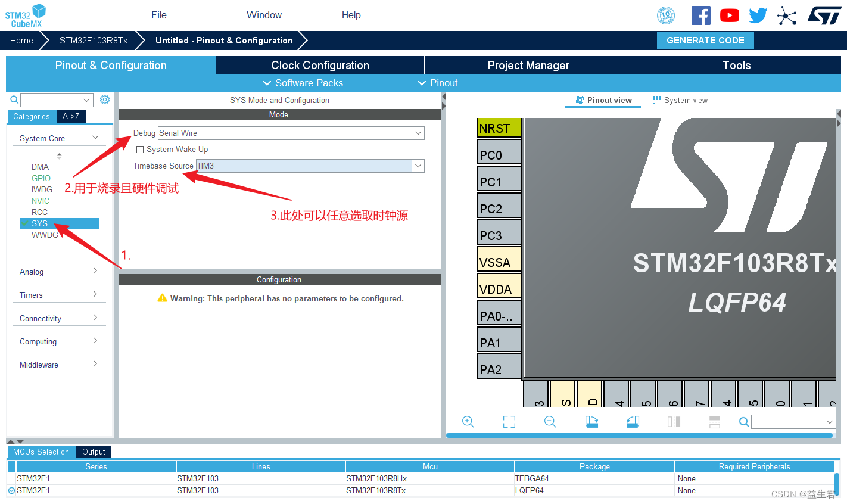Open the gear settings icon beside search

point(105,99)
